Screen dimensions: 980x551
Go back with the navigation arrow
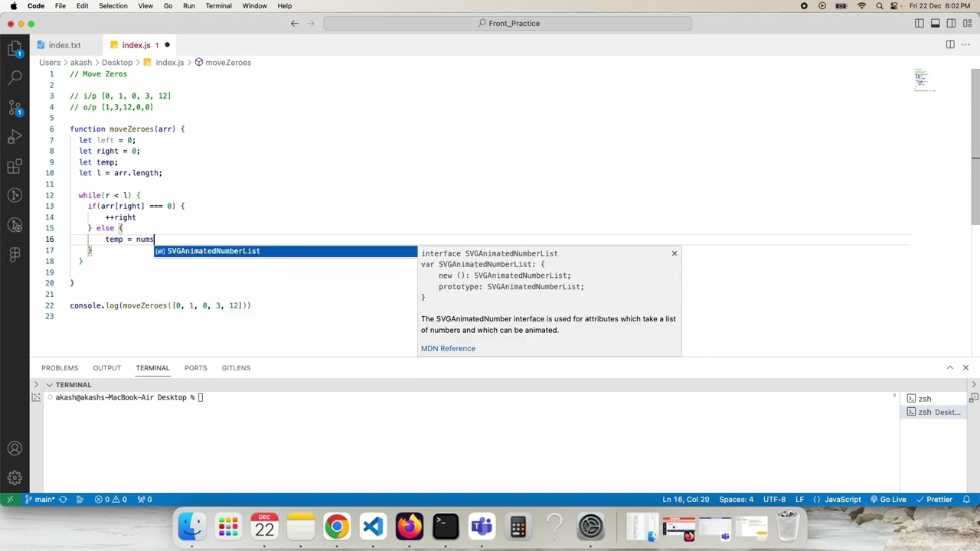294,24
